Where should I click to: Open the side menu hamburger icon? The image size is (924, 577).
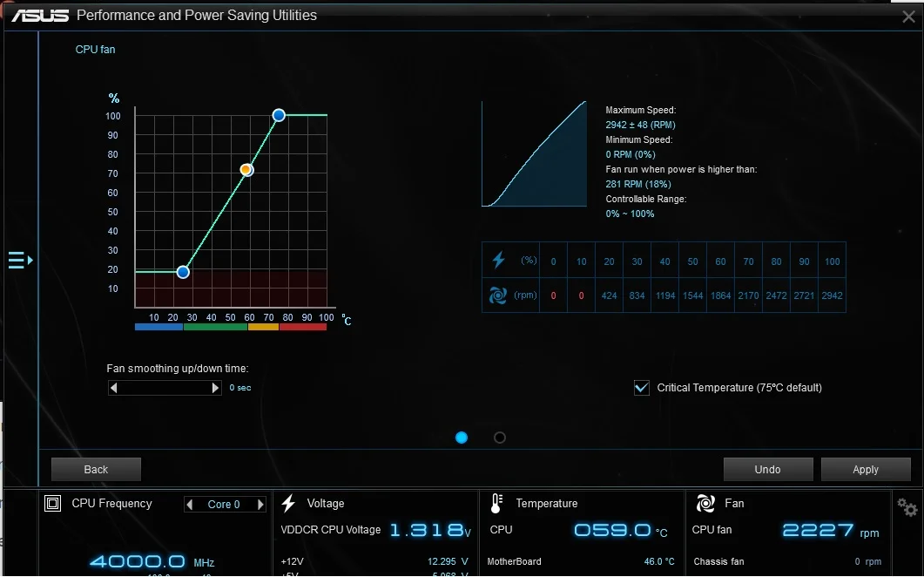[x=20, y=261]
